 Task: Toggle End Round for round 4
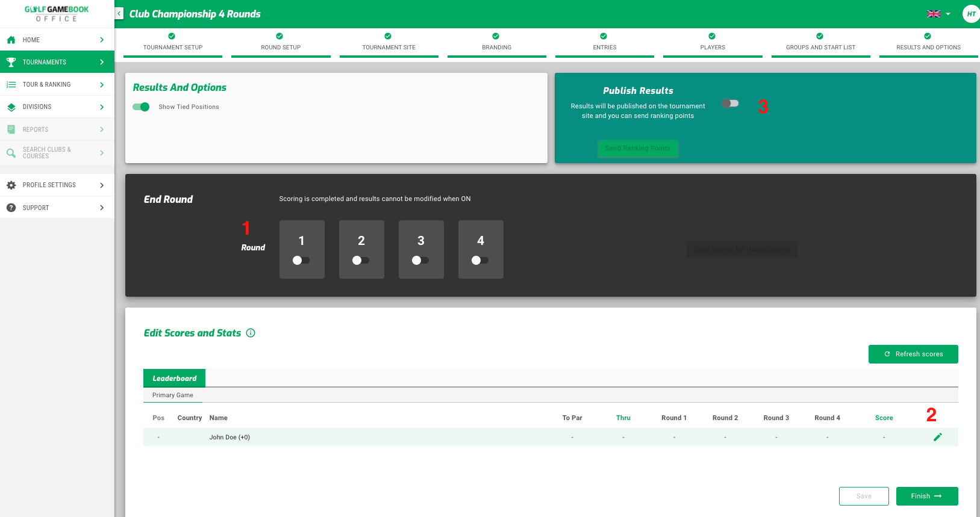[x=480, y=260]
